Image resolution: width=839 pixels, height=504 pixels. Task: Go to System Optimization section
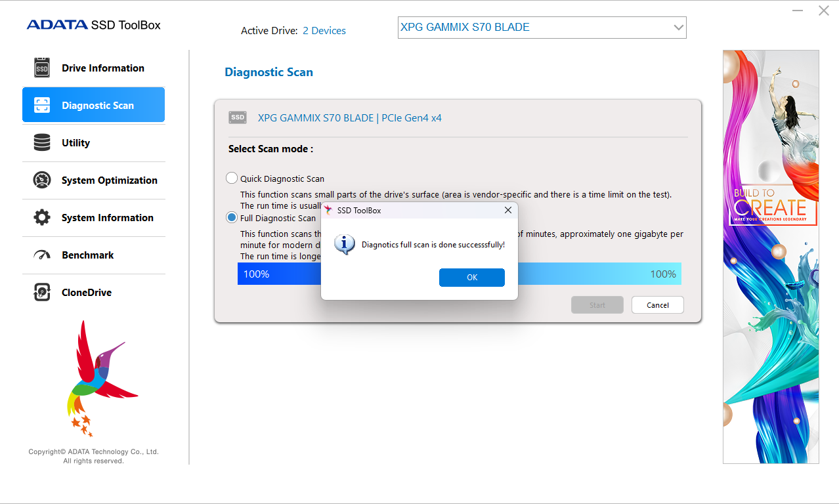93,180
